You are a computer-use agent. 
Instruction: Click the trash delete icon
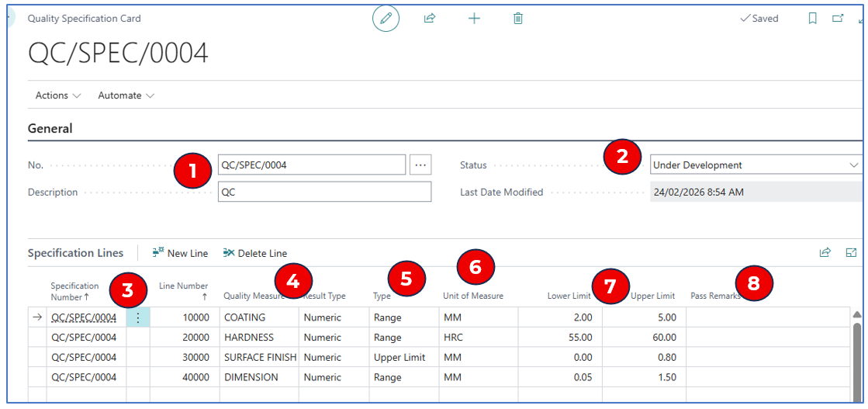coord(518,18)
